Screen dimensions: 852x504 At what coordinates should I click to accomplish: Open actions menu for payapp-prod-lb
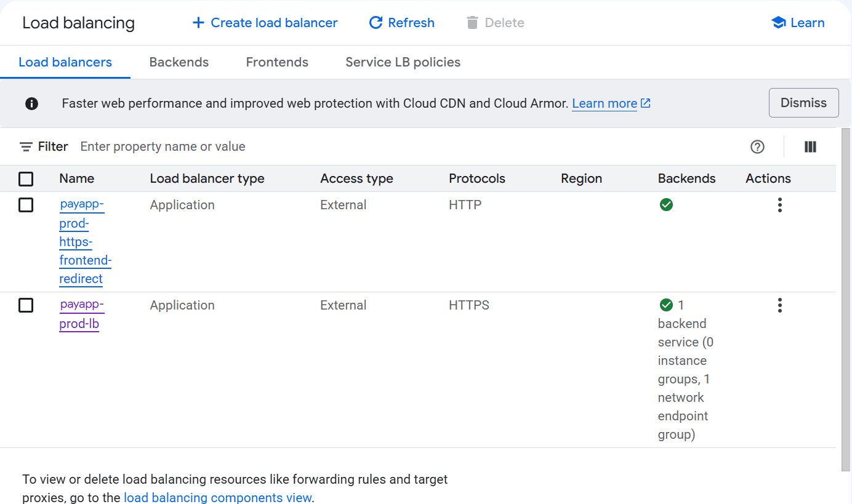(780, 305)
